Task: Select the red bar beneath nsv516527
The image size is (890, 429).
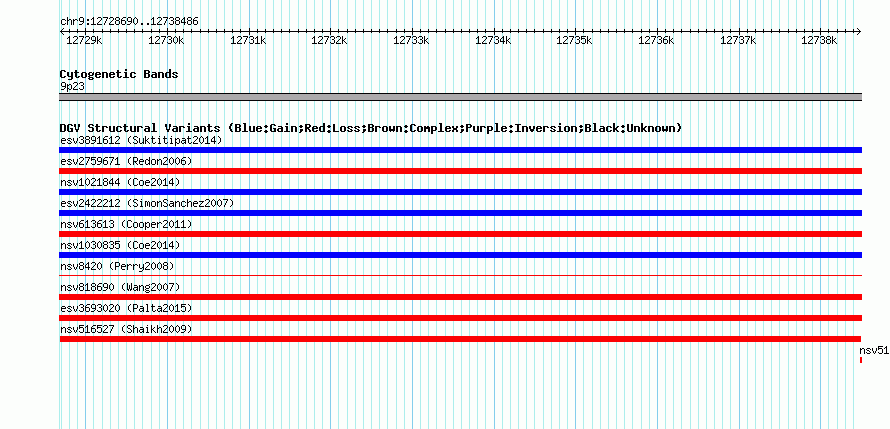Action: (460, 339)
